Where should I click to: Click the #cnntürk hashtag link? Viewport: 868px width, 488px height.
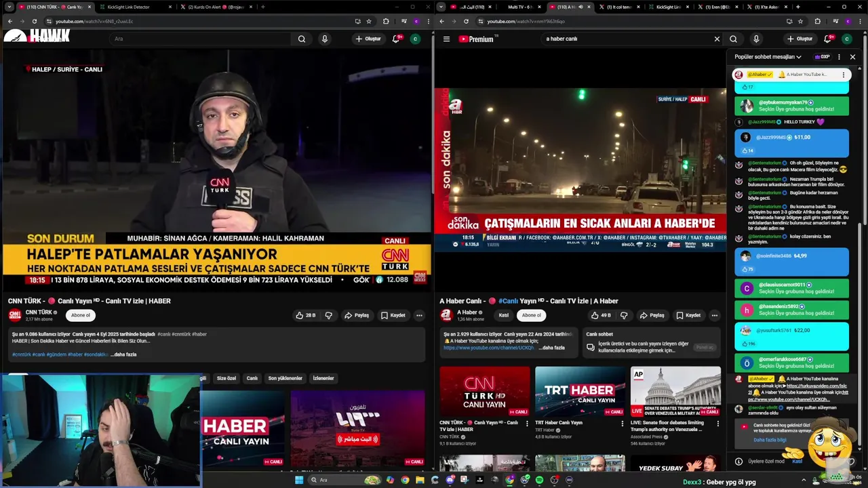point(22,354)
